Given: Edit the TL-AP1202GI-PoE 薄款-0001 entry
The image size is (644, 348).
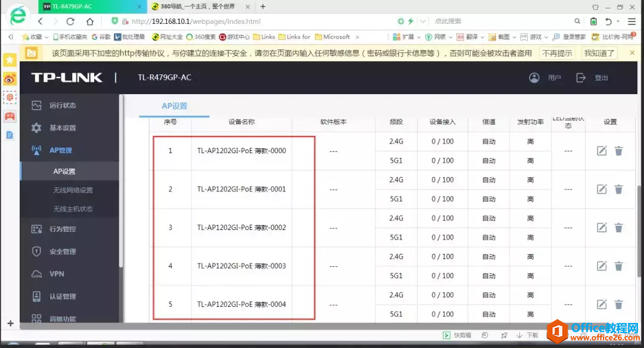Looking at the screenshot, I should (x=602, y=189).
